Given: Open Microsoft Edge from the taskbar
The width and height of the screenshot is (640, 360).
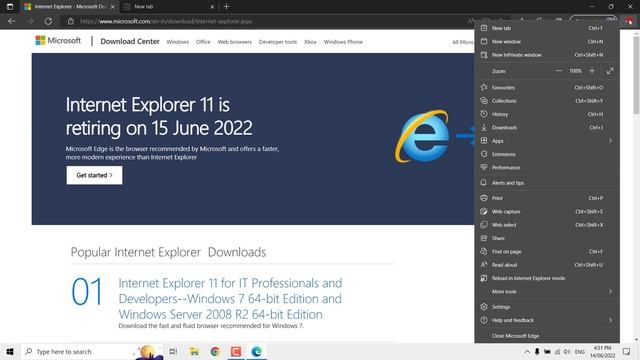Looking at the screenshot, I should [x=256, y=351].
